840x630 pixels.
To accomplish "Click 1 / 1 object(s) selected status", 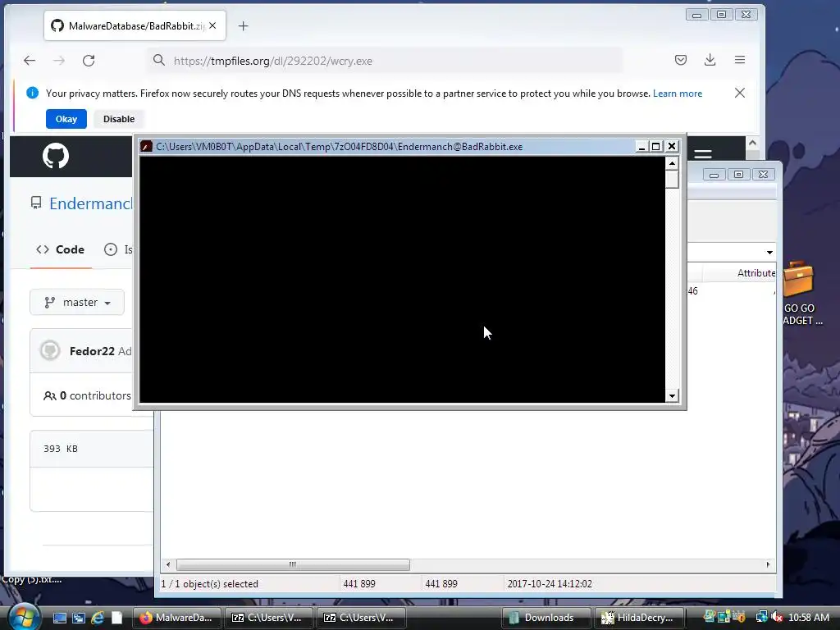I will pos(209,584).
